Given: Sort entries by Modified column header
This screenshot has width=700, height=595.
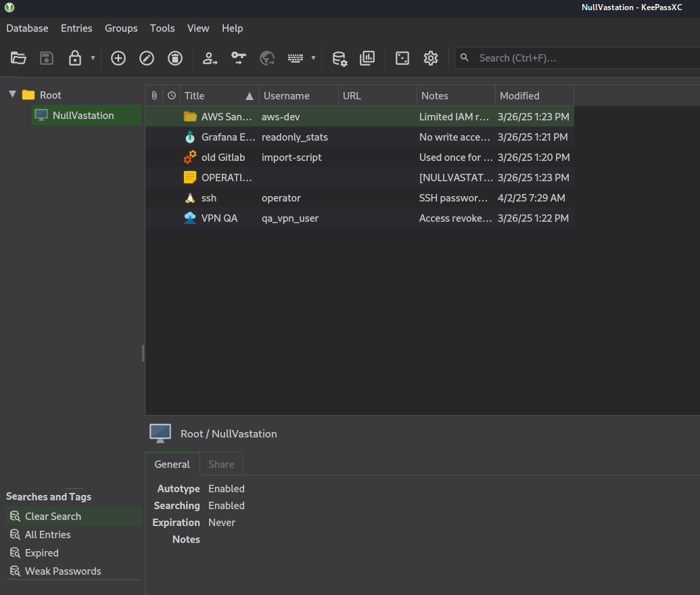Looking at the screenshot, I should coord(534,95).
